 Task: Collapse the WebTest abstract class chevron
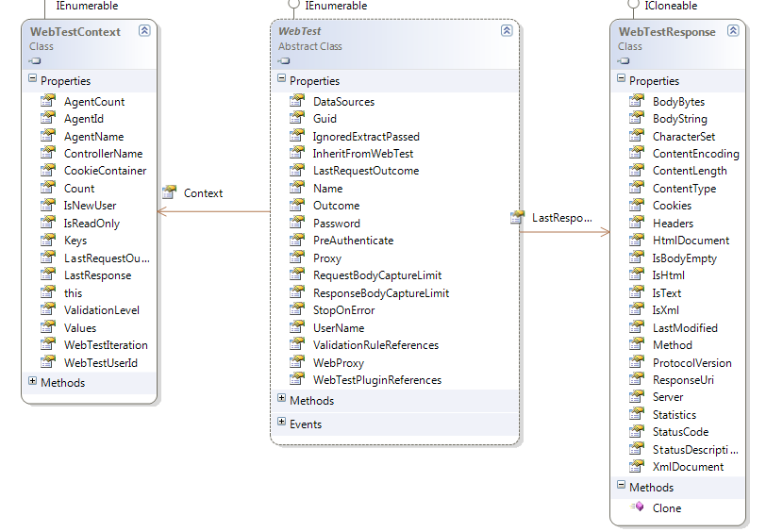(507, 30)
